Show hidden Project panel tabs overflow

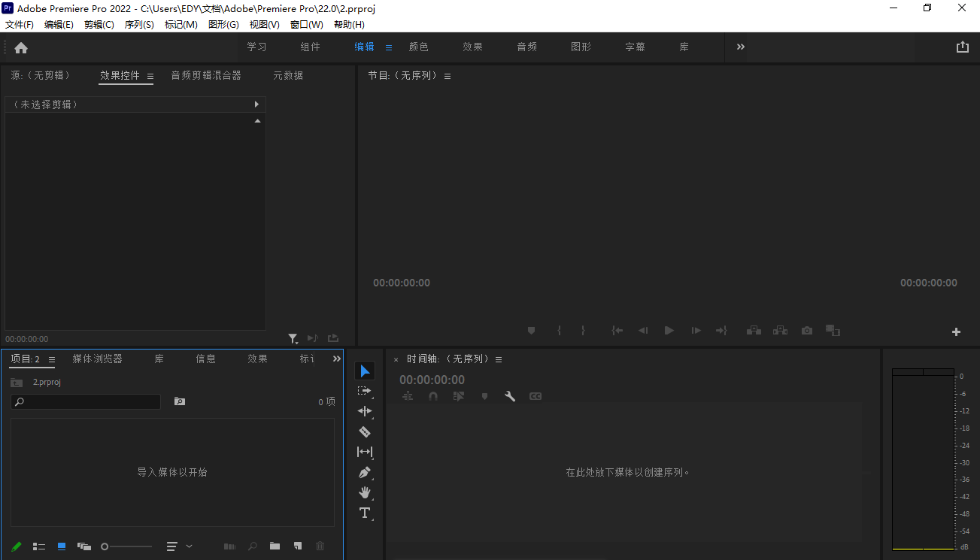click(336, 359)
